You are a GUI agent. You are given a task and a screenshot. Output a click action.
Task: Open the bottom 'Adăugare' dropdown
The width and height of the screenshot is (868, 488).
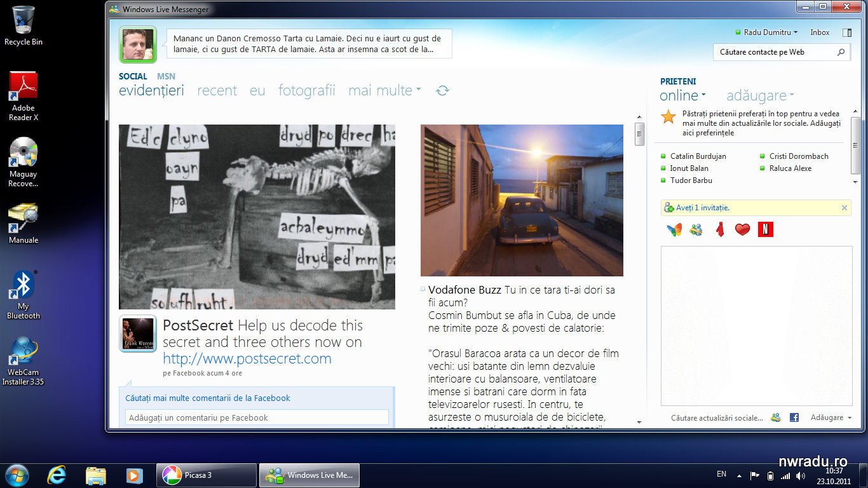(831, 417)
